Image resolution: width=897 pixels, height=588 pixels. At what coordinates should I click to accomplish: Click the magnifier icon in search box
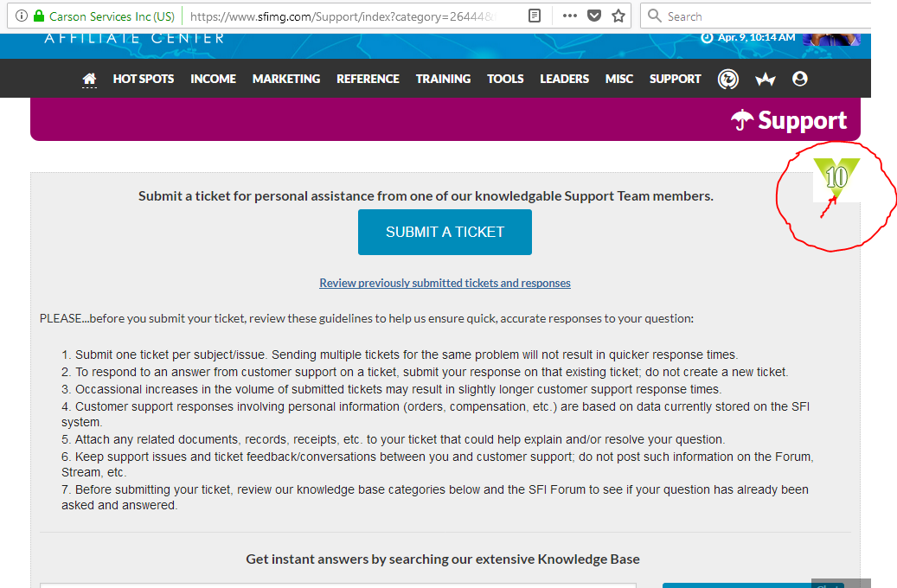[655, 16]
